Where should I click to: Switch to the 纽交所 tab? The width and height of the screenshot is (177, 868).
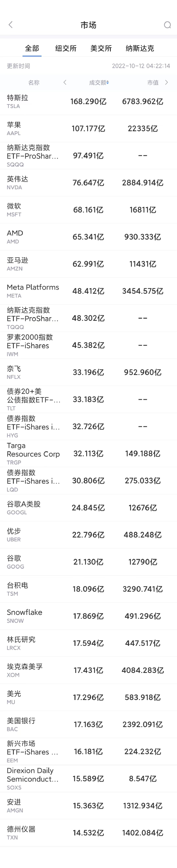click(66, 48)
